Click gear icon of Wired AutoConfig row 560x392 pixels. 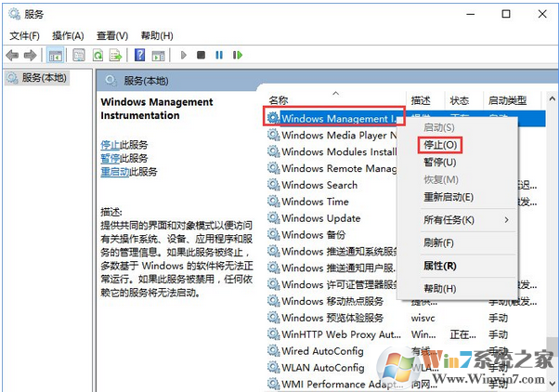pyautogui.click(x=273, y=350)
